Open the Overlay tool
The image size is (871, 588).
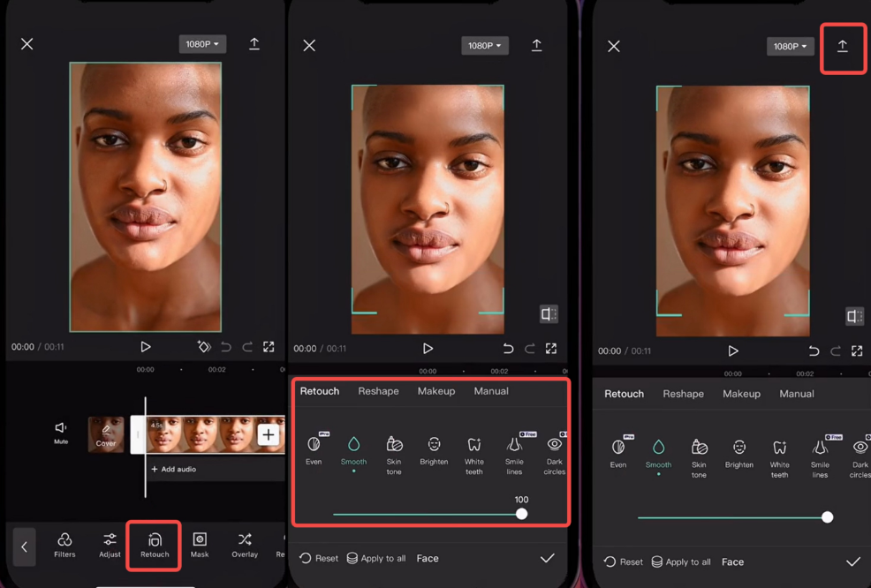pyautogui.click(x=244, y=545)
